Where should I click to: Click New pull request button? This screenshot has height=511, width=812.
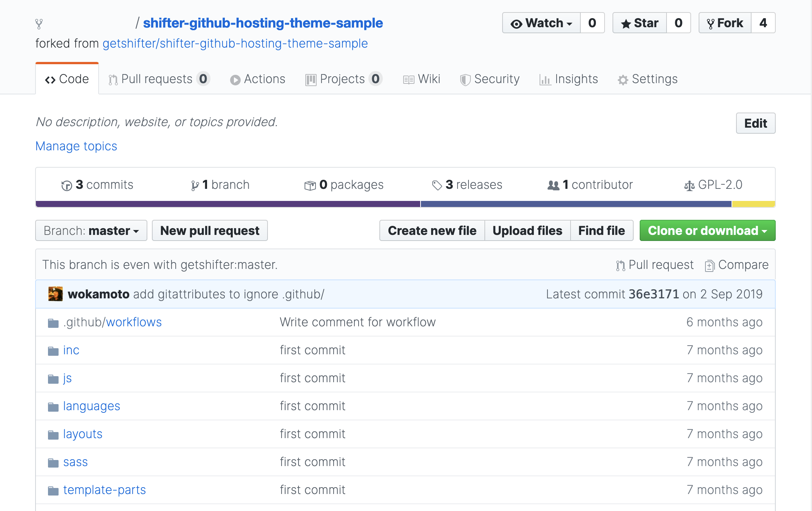pyautogui.click(x=210, y=230)
